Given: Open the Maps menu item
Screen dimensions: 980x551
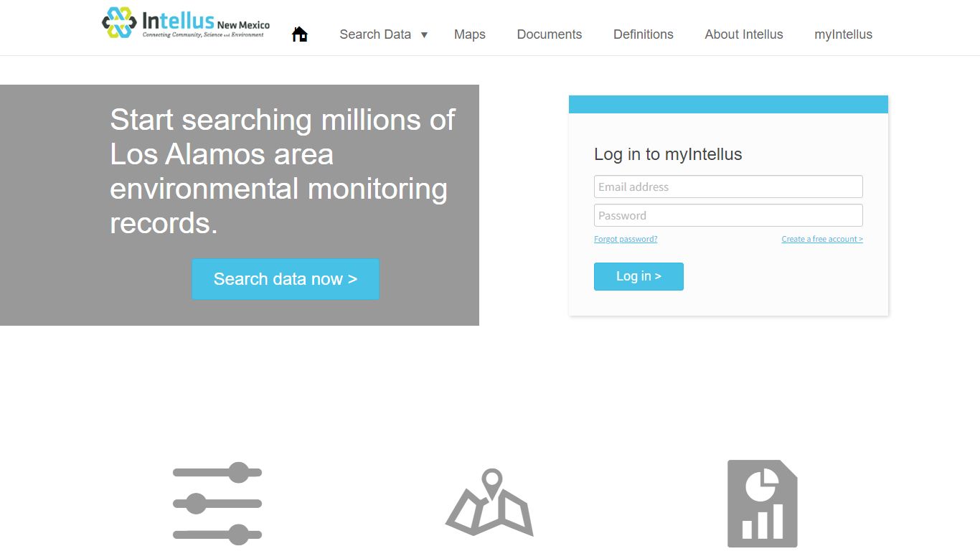Looking at the screenshot, I should pos(470,34).
